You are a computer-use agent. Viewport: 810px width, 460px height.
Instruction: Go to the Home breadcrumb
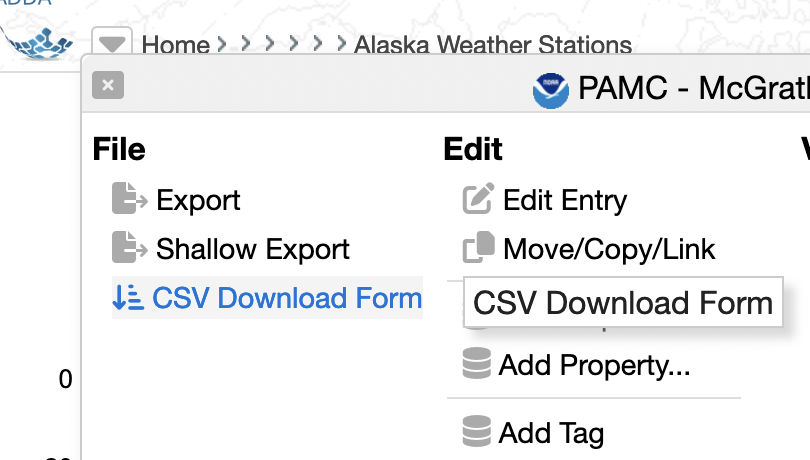click(176, 46)
